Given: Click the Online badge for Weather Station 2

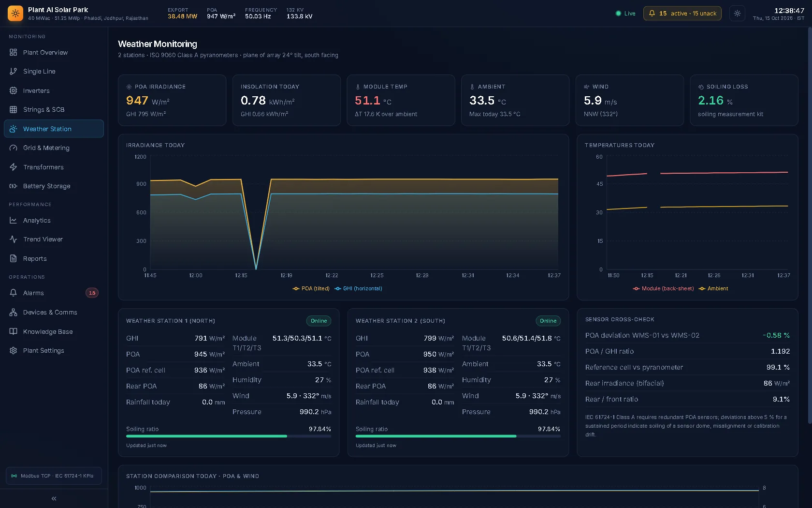Looking at the screenshot, I should pyautogui.click(x=548, y=321).
